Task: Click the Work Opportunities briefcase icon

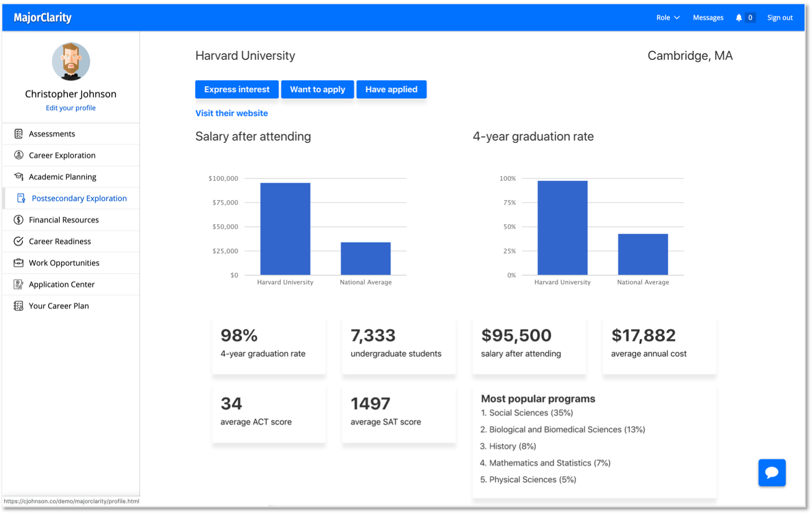Action: click(19, 263)
